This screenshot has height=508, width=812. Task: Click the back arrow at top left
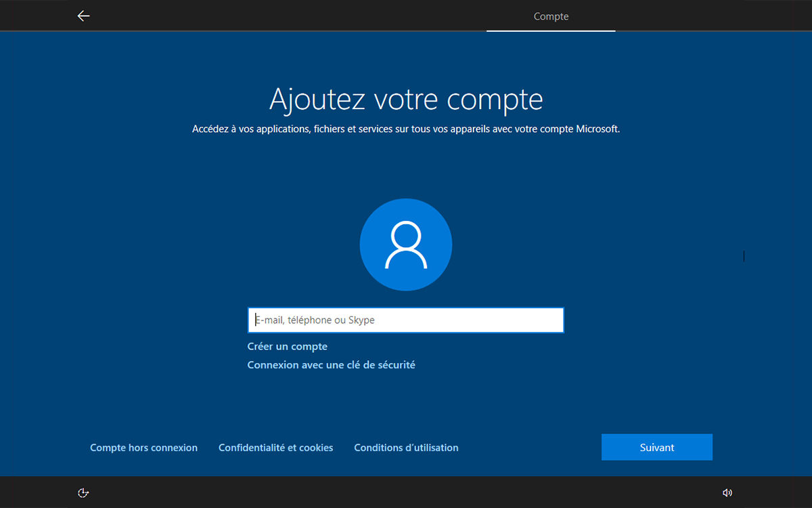[83, 15]
